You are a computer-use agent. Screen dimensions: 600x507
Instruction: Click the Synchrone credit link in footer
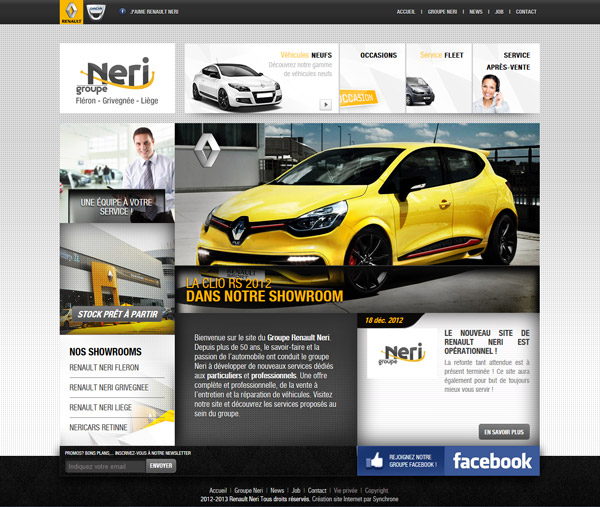click(x=385, y=499)
